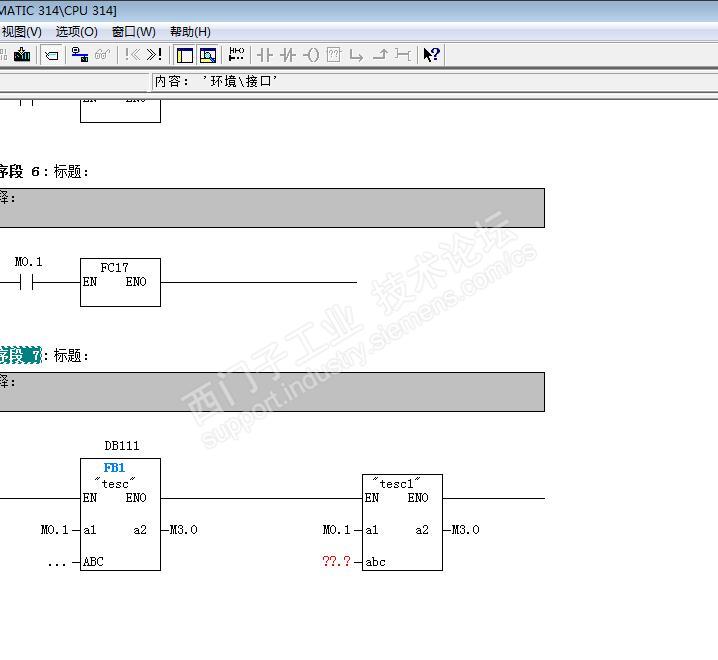This screenshot has height=660, width=718.
Task: Click the network 7 comment box
Action: click(272, 392)
